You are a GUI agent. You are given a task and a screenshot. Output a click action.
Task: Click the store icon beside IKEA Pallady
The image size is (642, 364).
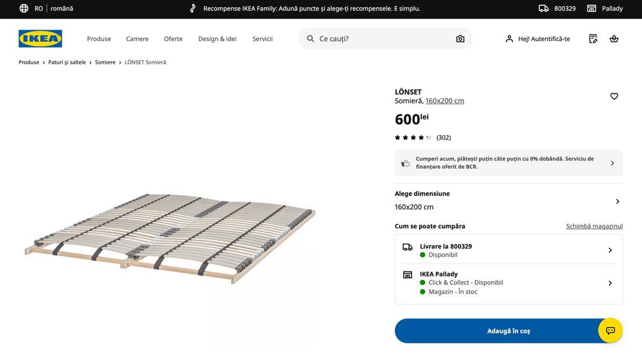[x=408, y=274]
